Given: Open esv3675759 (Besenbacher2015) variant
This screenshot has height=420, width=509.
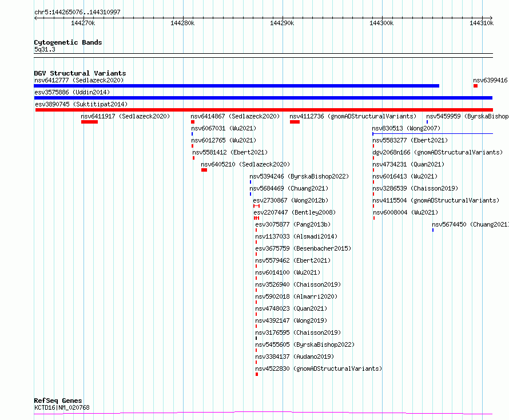Looking at the screenshot, I should click(x=303, y=248).
